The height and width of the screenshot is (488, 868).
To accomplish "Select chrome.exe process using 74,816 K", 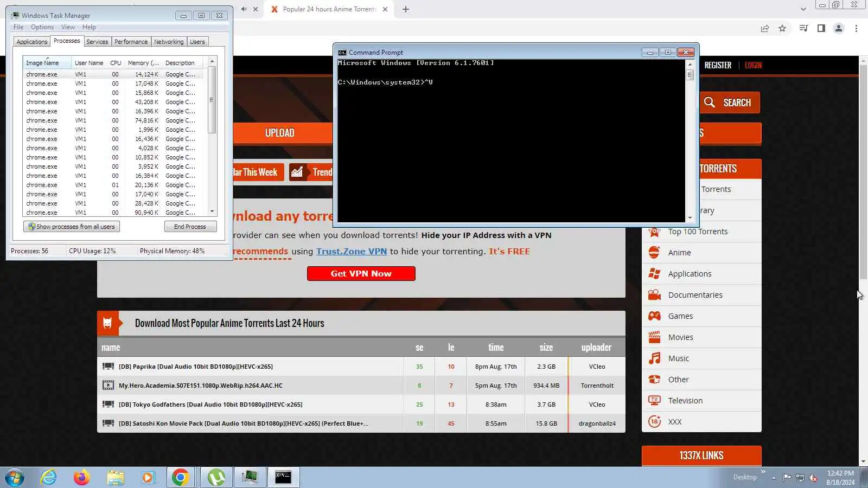I will pyautogui.click(x=113, y=120).
